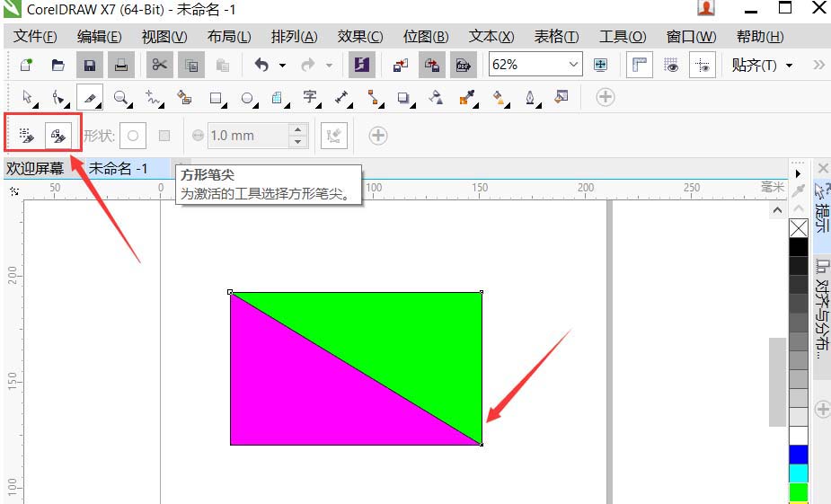Image resolution: width=831 pixels, height=504 pixels.
Task: Open docker quick customize plus button
Action: (823, 409)
